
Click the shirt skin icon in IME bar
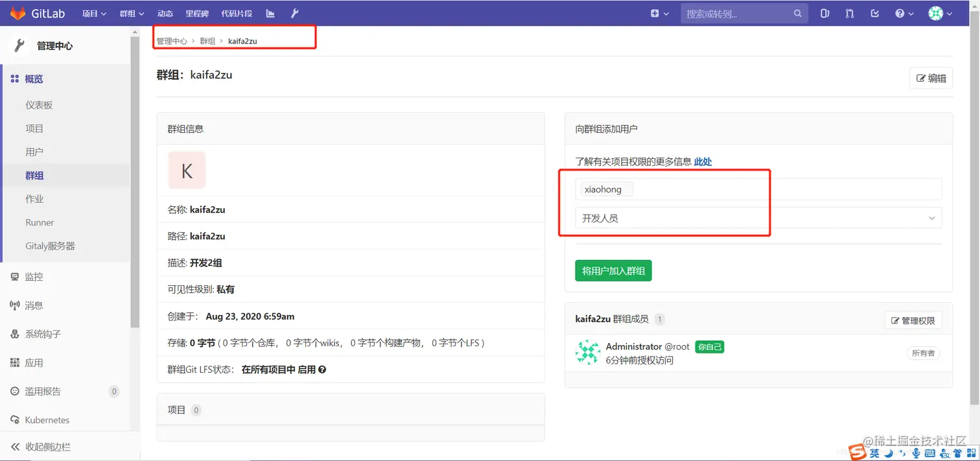[x=957, y=453]
